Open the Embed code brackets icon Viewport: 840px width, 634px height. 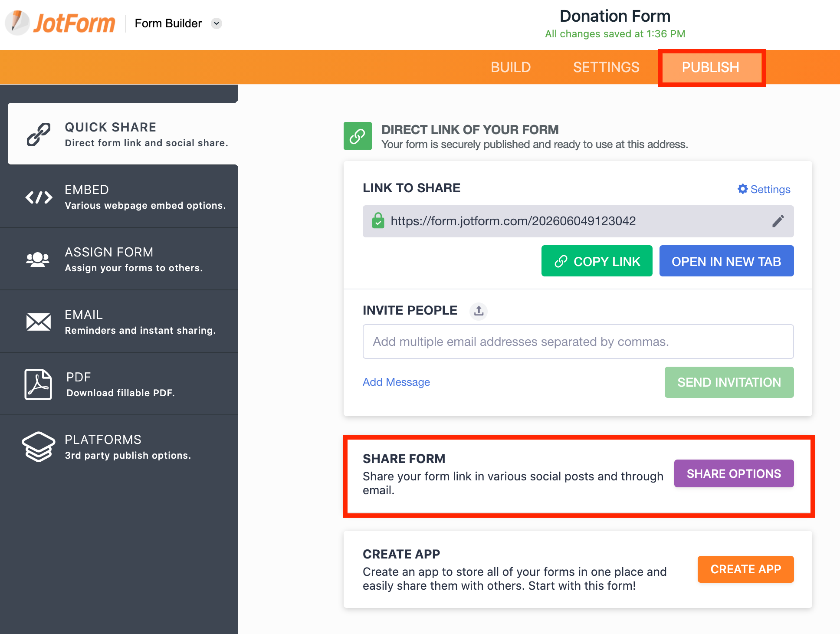[x=39, y=197]
